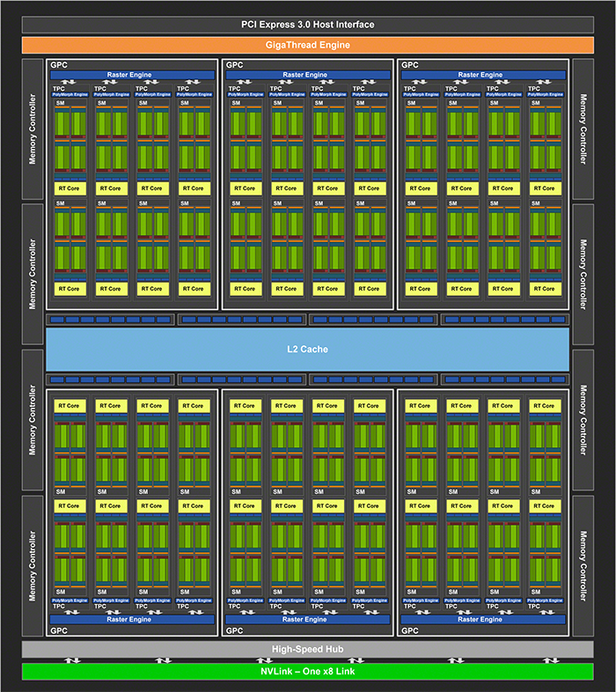Select the GPC label of the top-right cluster

[410, 65]
